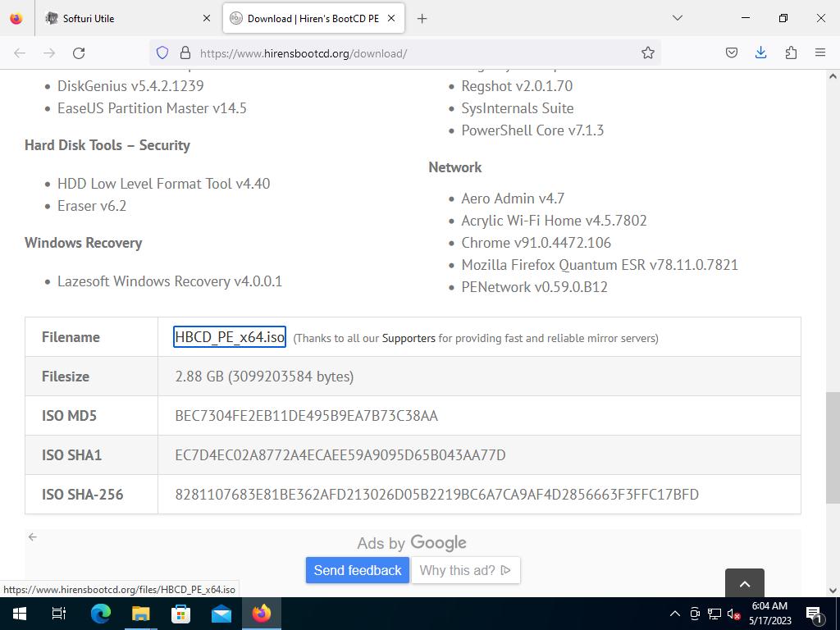Image resolution: width=840 pixels, height=630 pixels.
Task: Click the Send feedback ad button
Action: point(357,570)
